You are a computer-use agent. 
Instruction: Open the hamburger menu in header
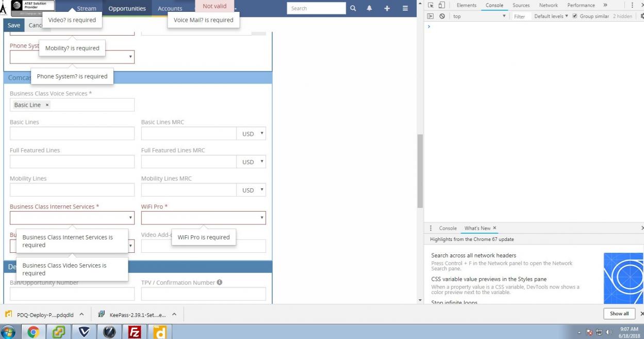pyautogui.click(x=405, y=8)
